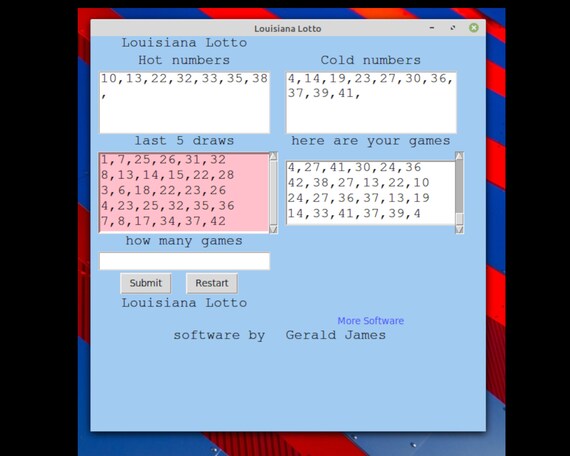Focus the how many games input field

click(x=185, y=261)
